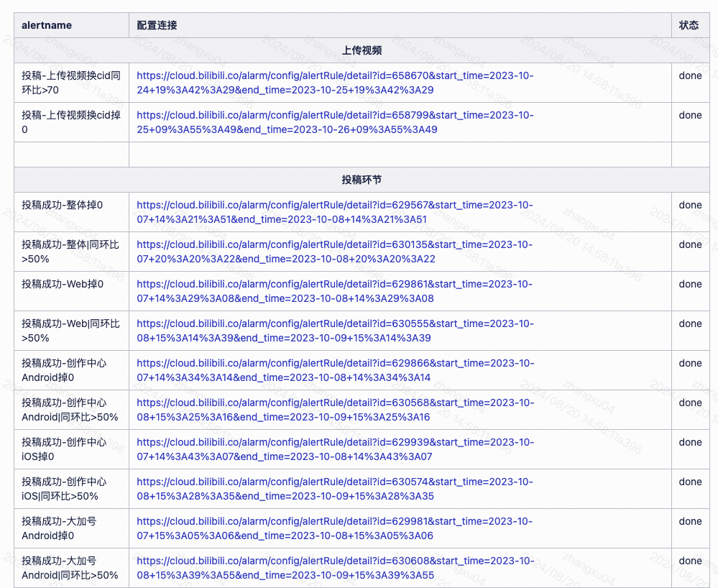Image resolution: width=718 pixels, height=588 pixels.
Task: Open alert rule link with id=658799
Action: (x=335, y=122)
